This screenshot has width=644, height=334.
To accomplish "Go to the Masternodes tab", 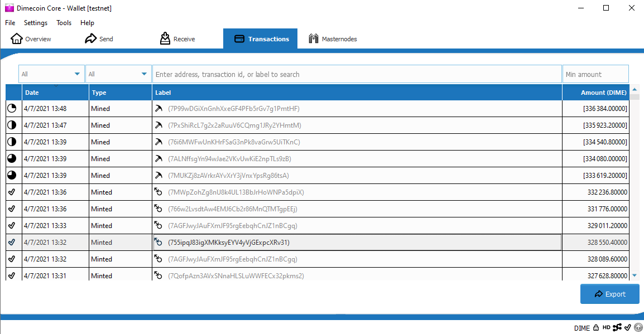I will pos(333,39).
